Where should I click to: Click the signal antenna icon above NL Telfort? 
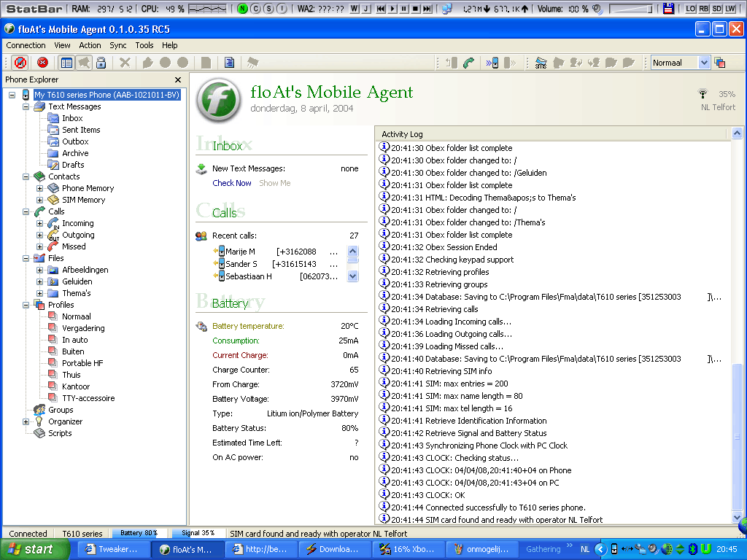pyautogui.click(x=703, y=93)
